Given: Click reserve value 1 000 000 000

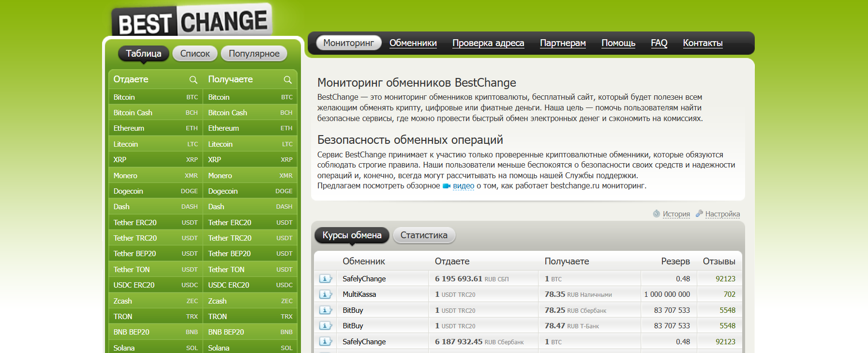Looking at the screenshot, I should [667, 294].
